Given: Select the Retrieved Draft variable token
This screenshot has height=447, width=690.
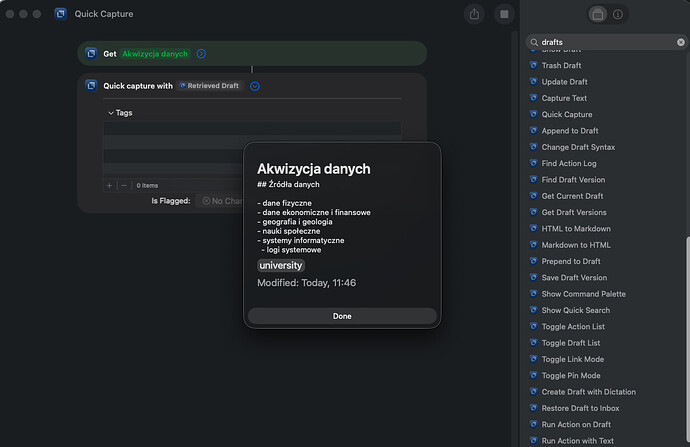Looking at the screenshot, I should [210, 86].
